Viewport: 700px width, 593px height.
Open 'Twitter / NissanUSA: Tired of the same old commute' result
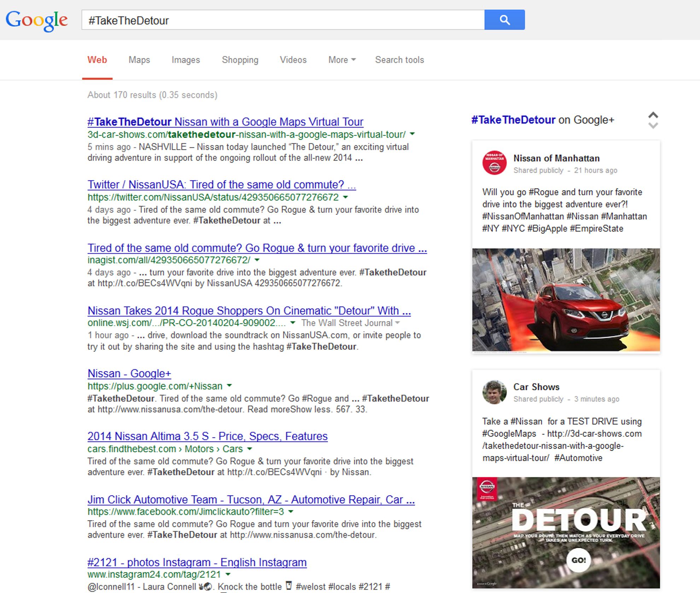click(x=222, y=184)
